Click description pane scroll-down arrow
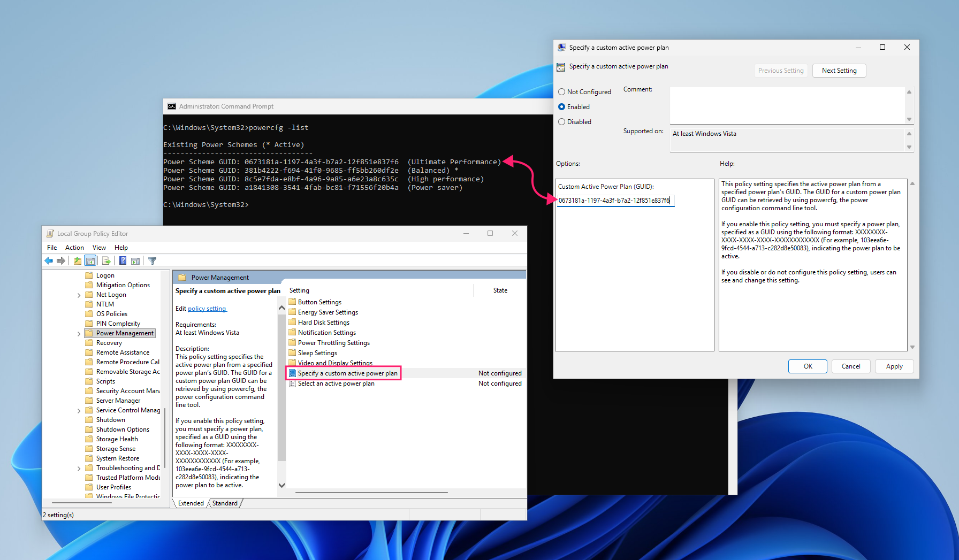The image size is (959, 560). [x=281, y=485]
